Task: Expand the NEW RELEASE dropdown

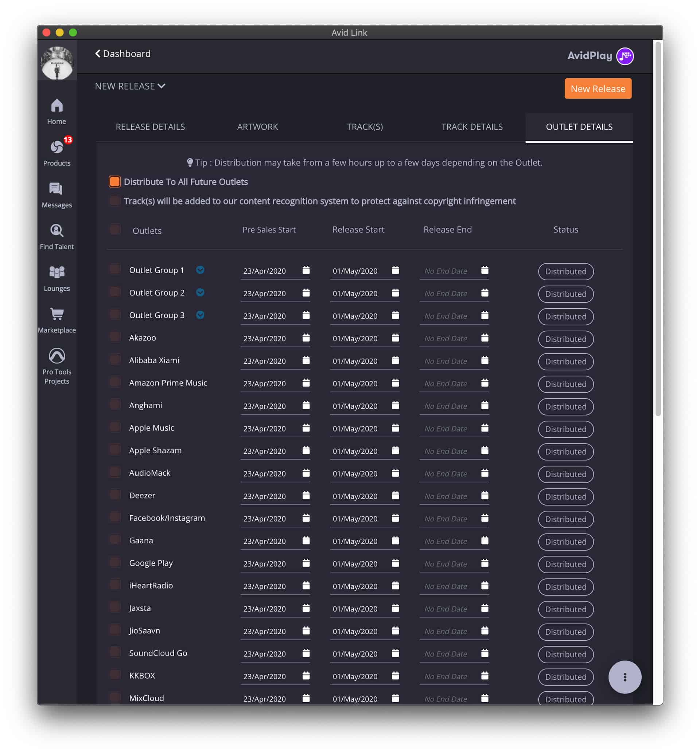Action: pyautogui.click(x=130, y=86)
